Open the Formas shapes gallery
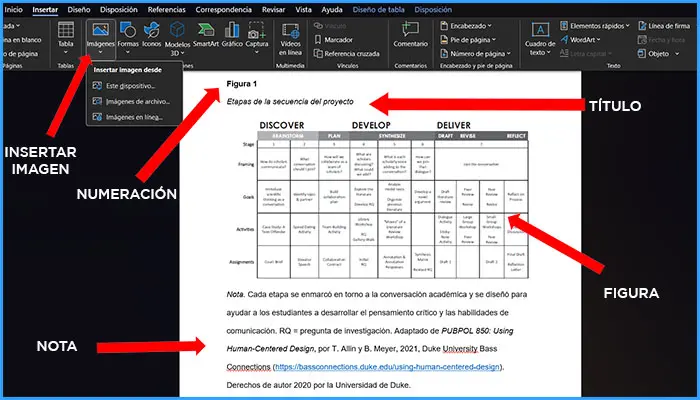This screenshot has width=700, height=400. (x=128, y=38)
